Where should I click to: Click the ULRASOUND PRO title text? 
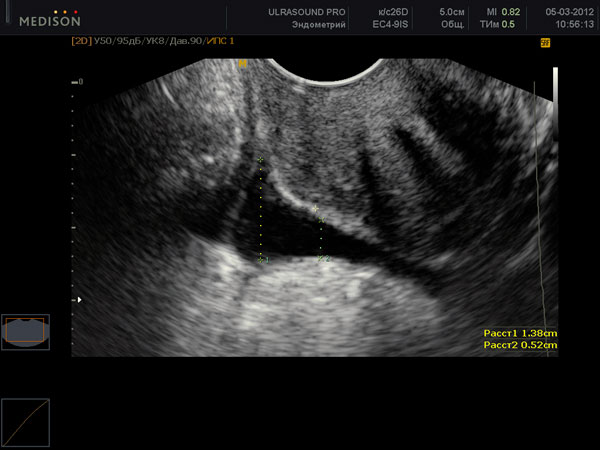pyautogui.click(x=307, y=12)
